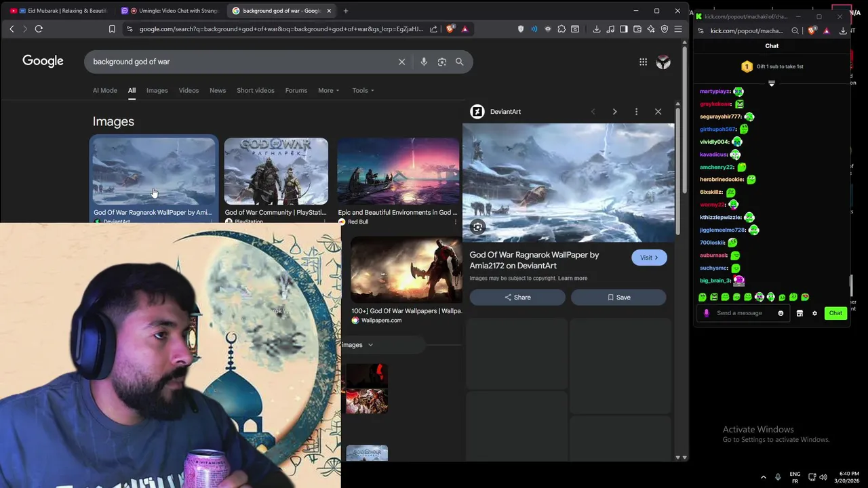Switch to the Videos search tab
This screenshot has width=868, height=488.
[x=189, y=90]
